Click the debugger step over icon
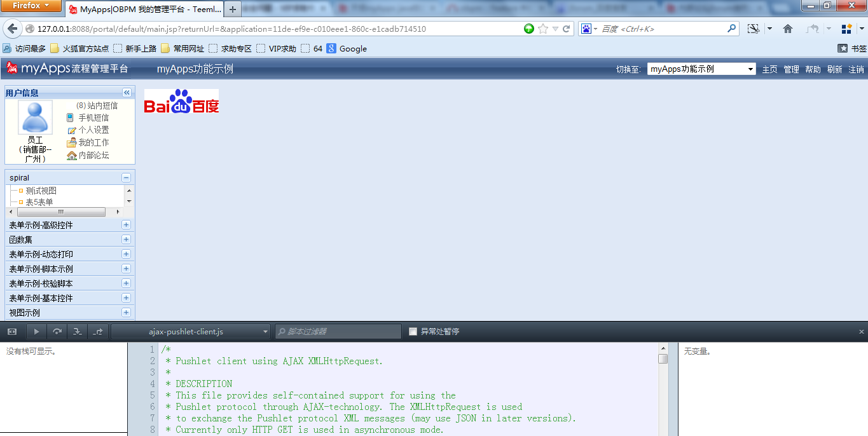The height and width of the screenshot is (436, 868). click(57, 331)
